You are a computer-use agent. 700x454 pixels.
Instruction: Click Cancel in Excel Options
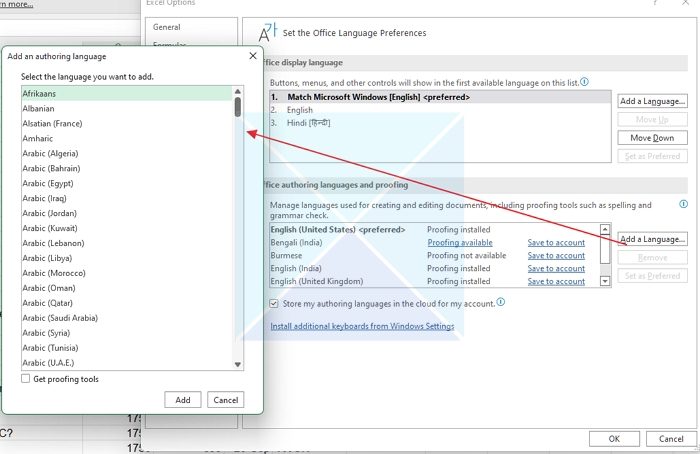click(671, 439)
